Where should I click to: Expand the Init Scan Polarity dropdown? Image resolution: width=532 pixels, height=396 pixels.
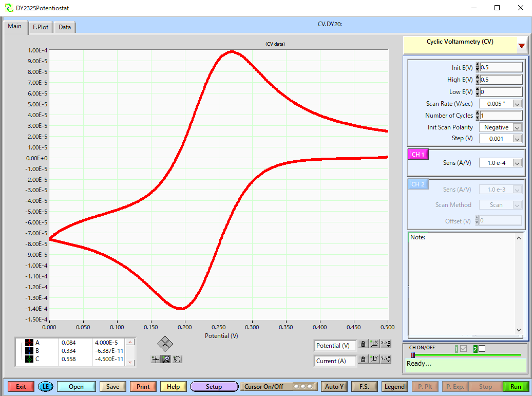[x=517, y=127]
